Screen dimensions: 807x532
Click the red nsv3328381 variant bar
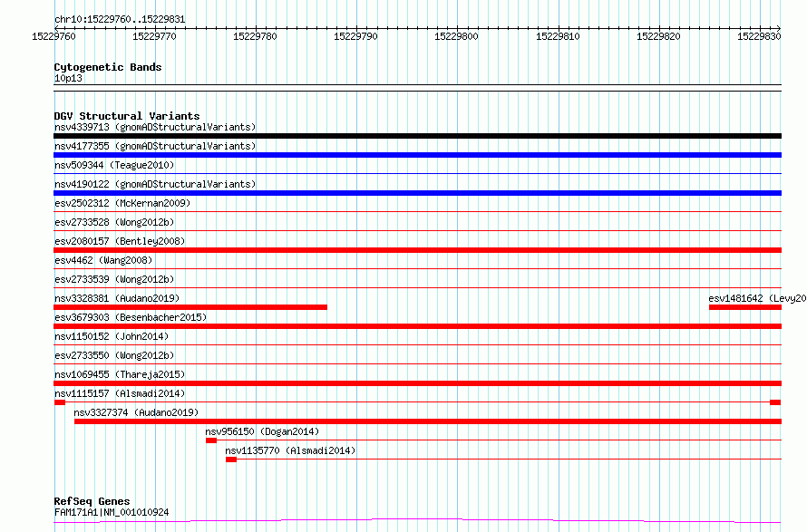[x=190, y=307]
